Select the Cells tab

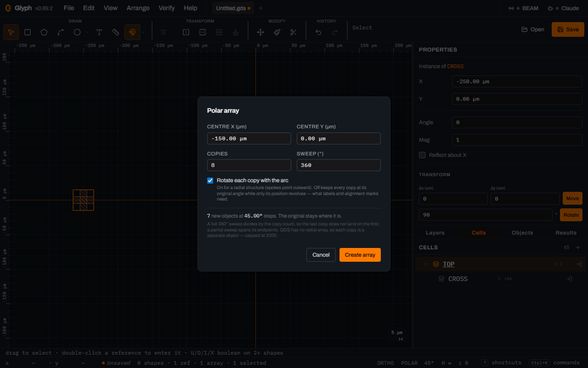click(x=479, y=233)
